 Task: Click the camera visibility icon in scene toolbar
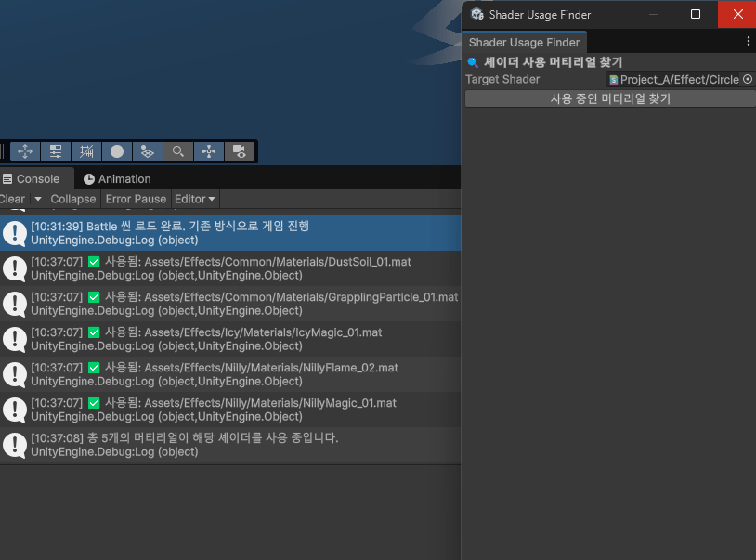tap(239, 151)
